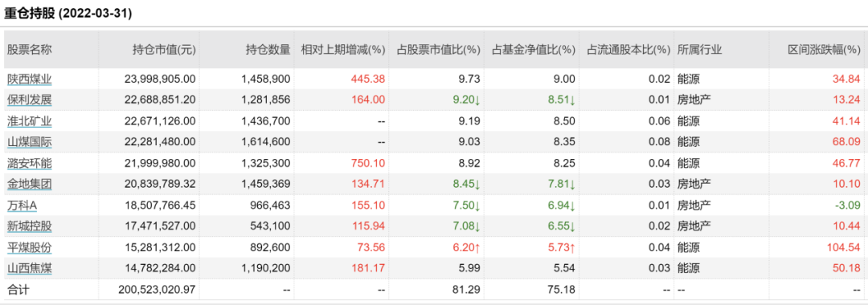Click change value 164.00
The height and width of the screenshot is (305, 868).
point(368,100)
